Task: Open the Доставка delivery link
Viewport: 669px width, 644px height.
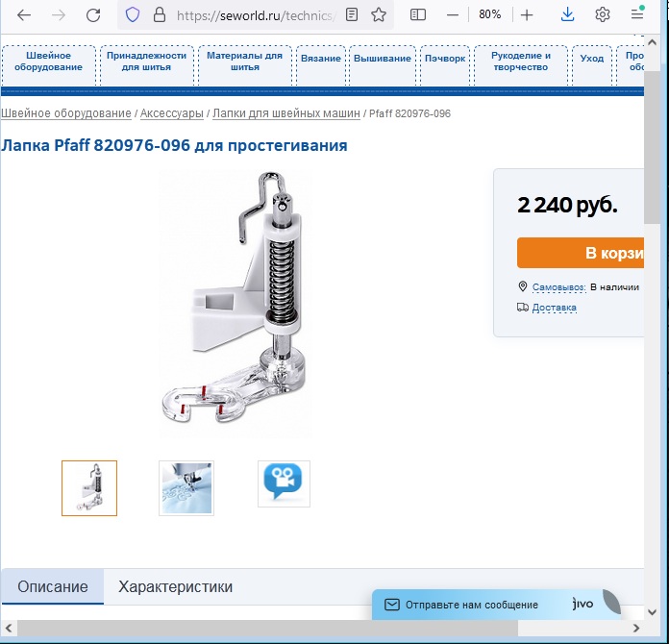Action: click(555, 308)
